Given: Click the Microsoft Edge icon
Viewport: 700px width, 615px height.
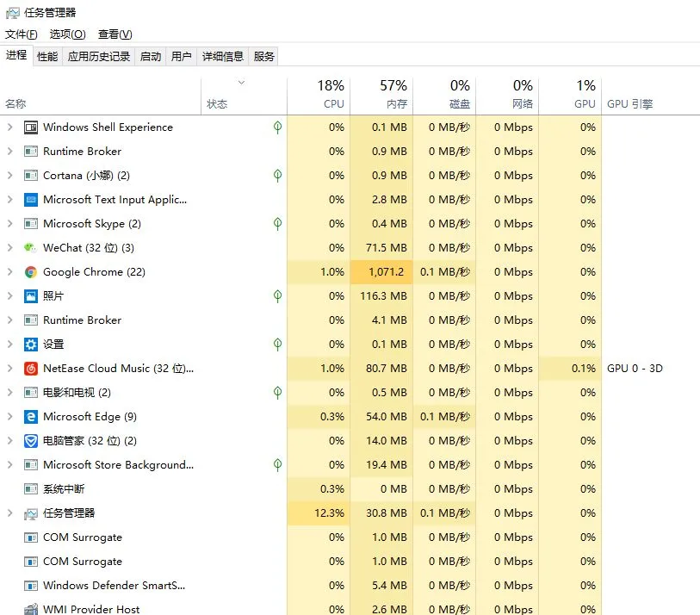Looking at the screenshot, I should pyautogui.click(x=31, y=417).
